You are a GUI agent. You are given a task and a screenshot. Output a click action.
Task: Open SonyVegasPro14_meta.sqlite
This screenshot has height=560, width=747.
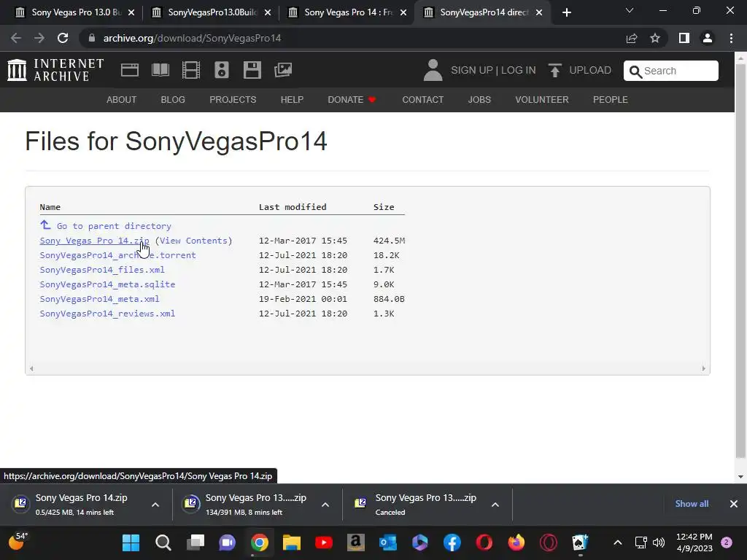107,284
